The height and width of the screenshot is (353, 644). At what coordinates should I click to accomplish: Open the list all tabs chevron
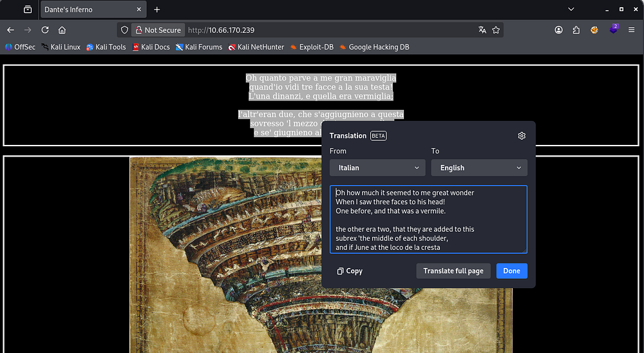pyautogui.click(x=571, y=10)
